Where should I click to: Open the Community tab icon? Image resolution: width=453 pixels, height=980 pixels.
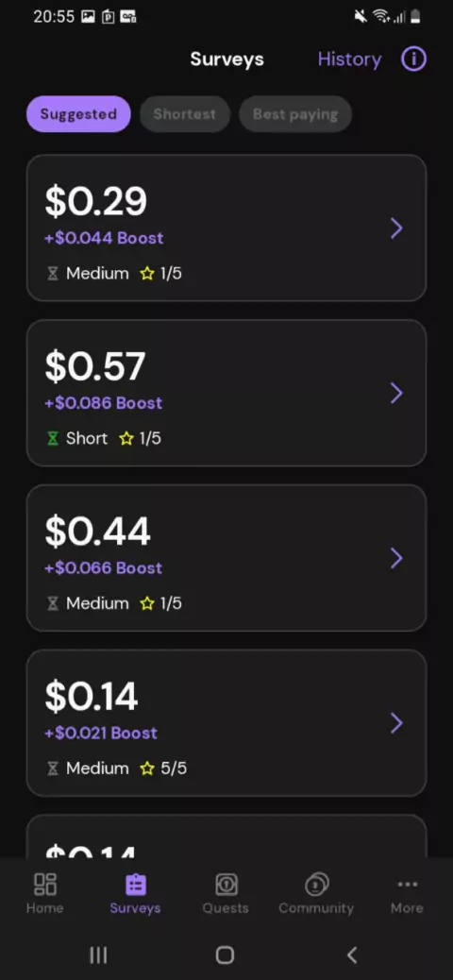(317, 885)
